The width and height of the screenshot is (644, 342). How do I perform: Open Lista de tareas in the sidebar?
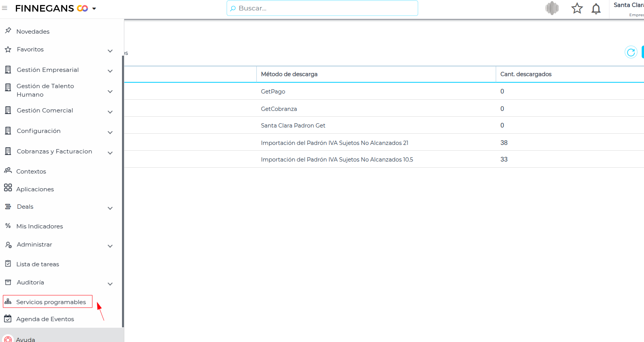click(37, 264)
